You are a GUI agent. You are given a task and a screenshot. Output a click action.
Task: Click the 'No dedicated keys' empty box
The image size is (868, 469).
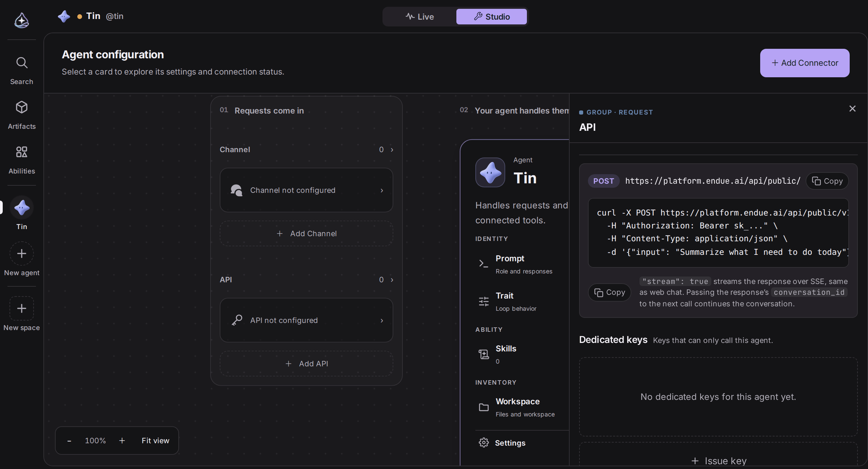tap(718, 397)
